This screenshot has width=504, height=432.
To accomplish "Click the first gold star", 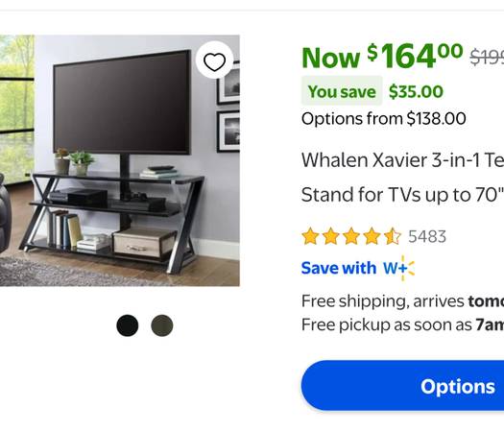I will [310, 236].
